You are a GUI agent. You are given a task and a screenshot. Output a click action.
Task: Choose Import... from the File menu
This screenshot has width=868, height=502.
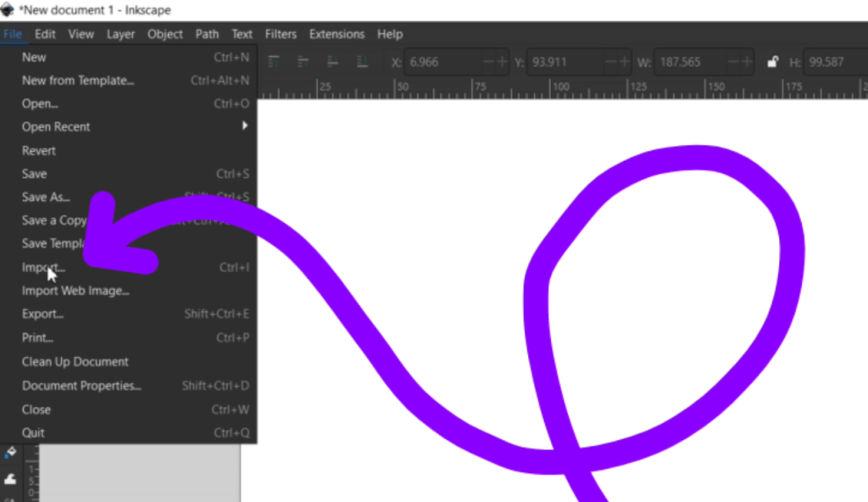tap(43, 267)
